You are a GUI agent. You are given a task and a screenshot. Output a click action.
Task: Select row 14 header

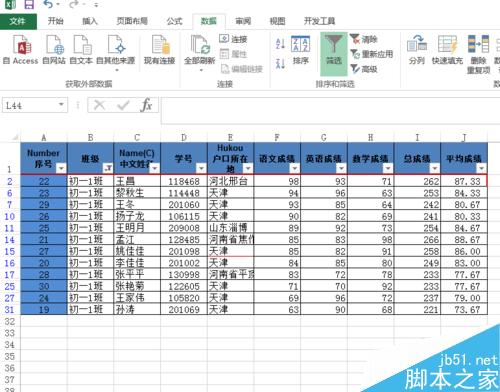coord(10,240)
